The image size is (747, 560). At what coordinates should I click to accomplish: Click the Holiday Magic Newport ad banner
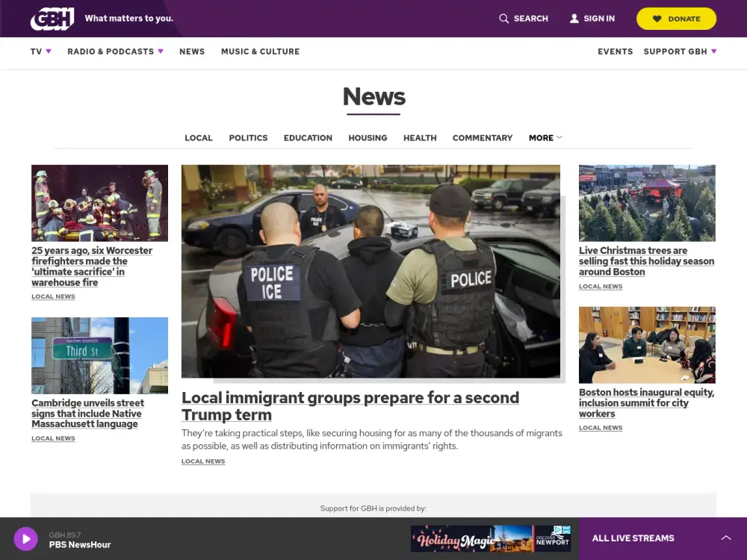point(490,538)
